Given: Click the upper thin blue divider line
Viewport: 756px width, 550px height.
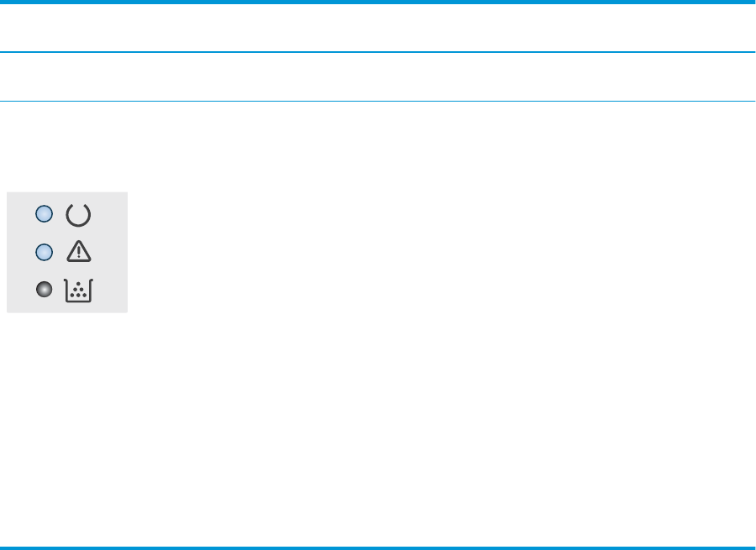Looking at the screenshot, I should (x=378, y=52).
